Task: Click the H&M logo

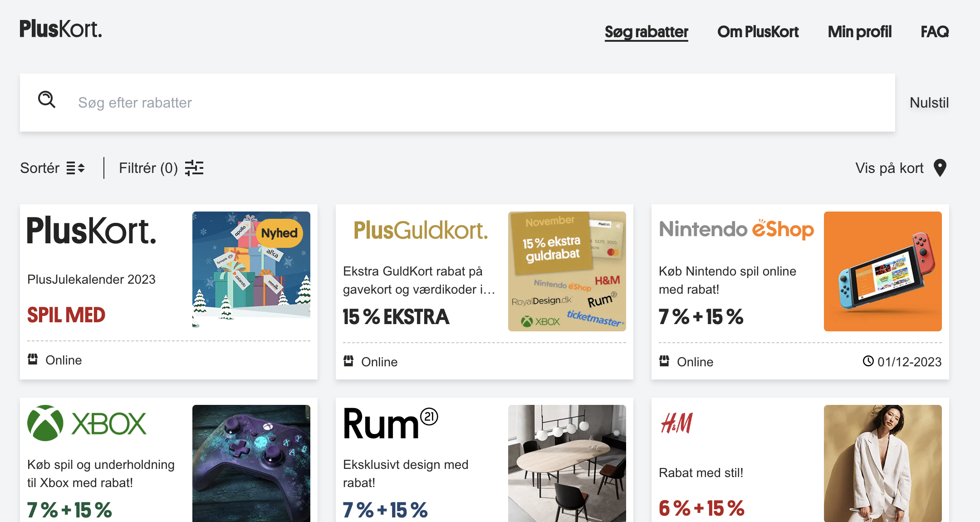Action: 676,423
